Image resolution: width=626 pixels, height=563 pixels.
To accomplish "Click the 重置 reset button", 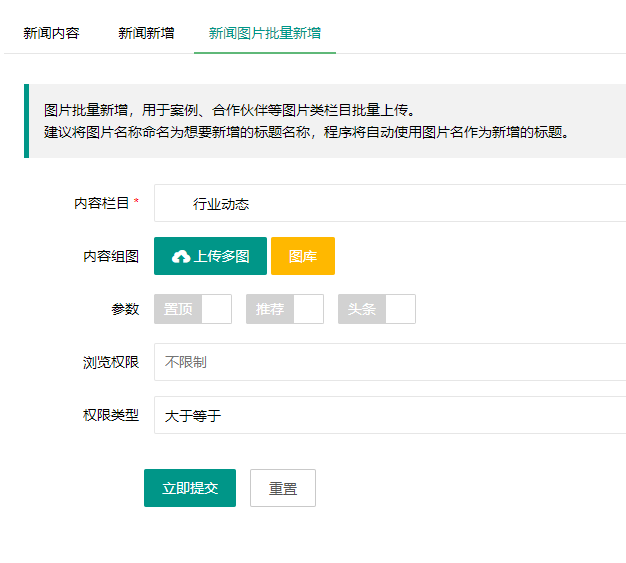I will 283,488.
